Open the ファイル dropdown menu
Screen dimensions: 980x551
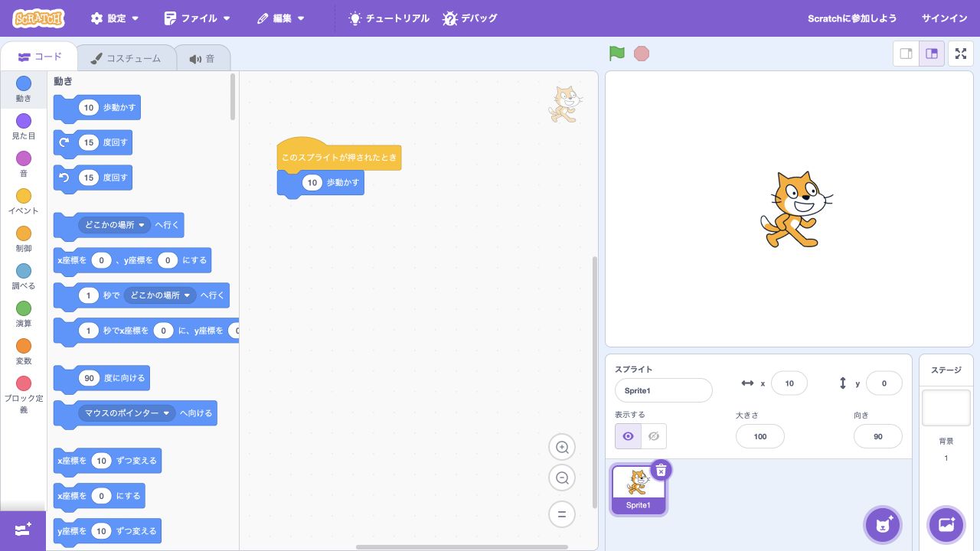[x=197, y=18]
